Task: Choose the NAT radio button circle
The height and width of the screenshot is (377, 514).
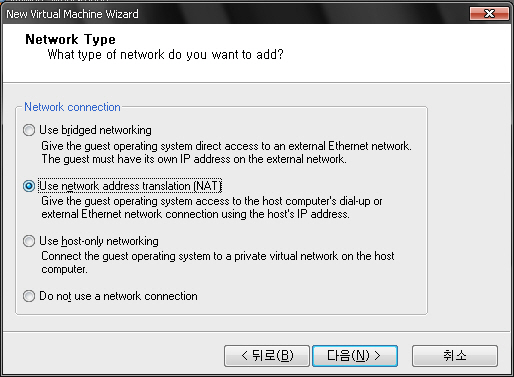Action: [x=29, y=186]
